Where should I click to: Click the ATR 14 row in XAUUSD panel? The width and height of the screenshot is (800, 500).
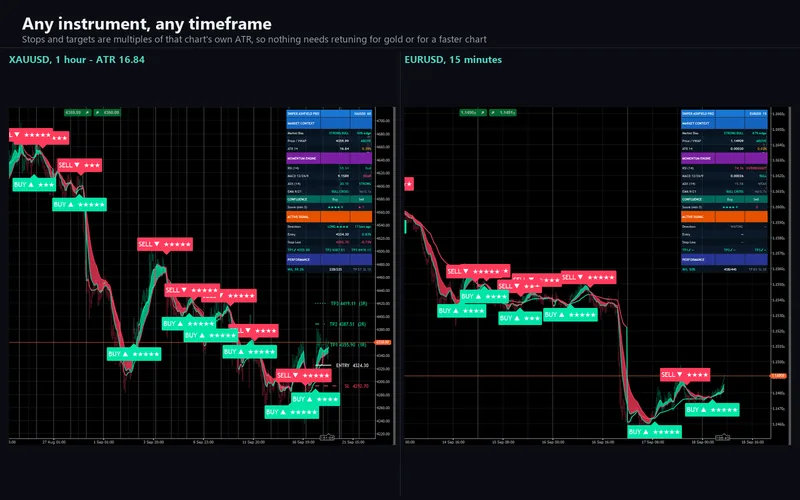[x=329, y=148]
